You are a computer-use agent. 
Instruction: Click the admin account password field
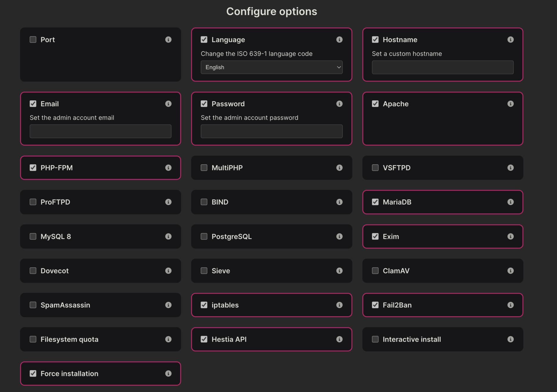pos(272,131)
